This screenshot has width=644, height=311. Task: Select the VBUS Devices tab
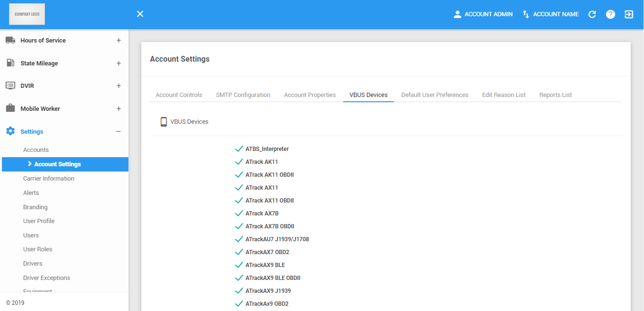click(x=369, y=95)
